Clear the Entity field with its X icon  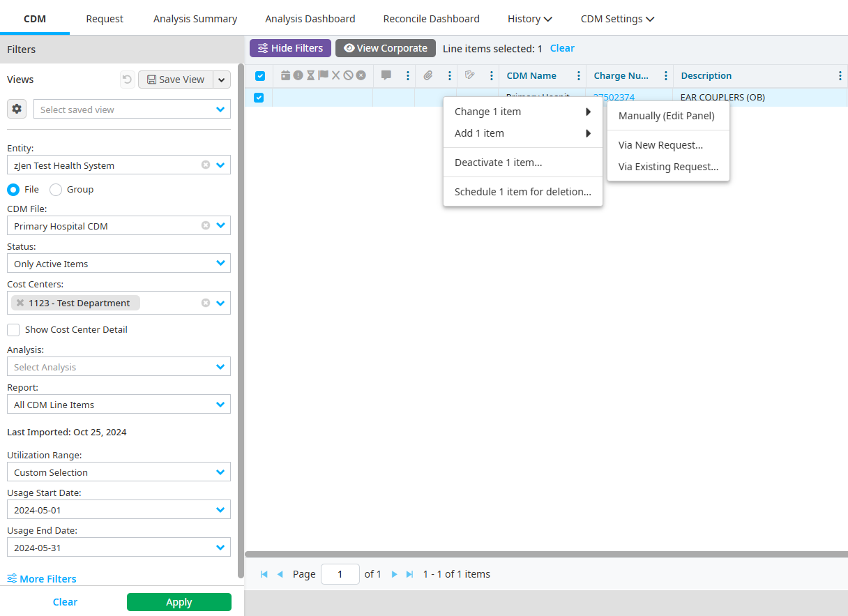[206, 165]
